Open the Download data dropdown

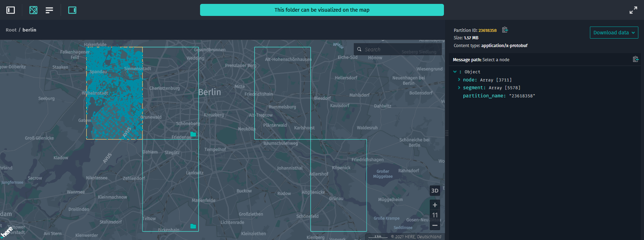[614, 33]
